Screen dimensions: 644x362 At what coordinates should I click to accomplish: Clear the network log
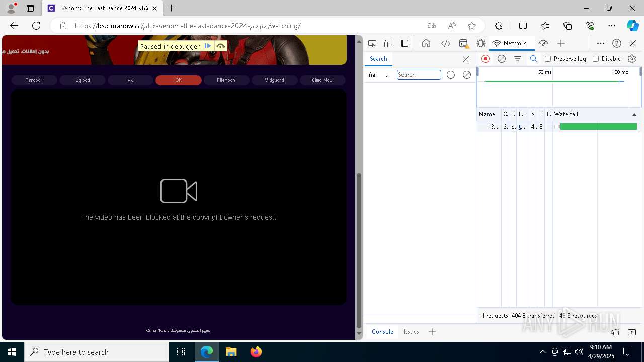coord(502,59)
